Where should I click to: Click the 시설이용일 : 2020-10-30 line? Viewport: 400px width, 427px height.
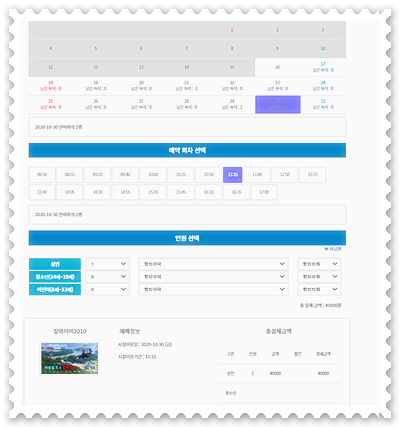pos(145,344)
